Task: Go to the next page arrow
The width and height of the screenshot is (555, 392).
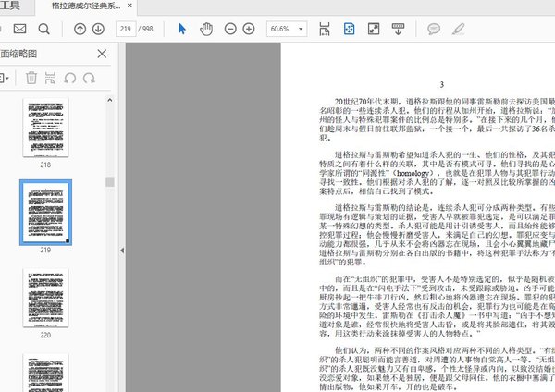Action: 98,29
